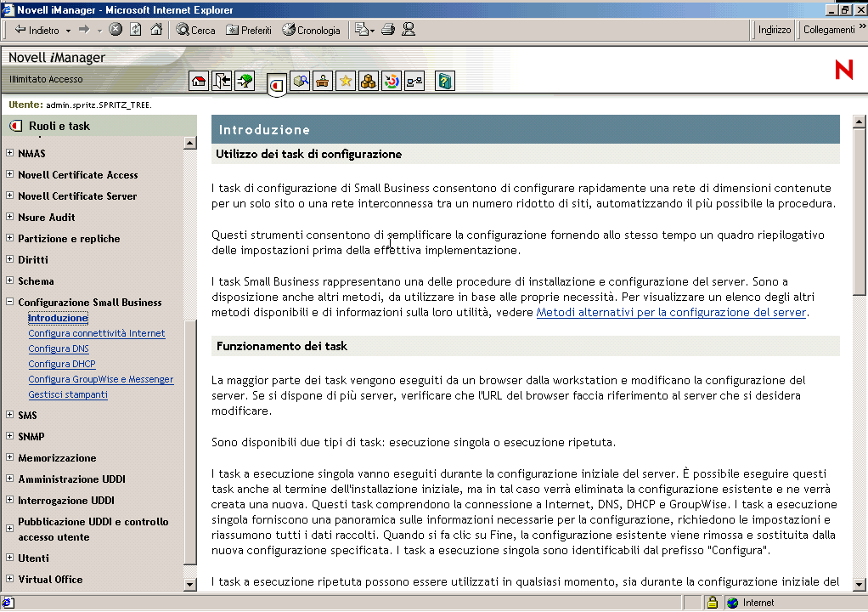The width and height of the screenshot is (868, 612).
Task: Open the Collegamenti links bar
Action: [829, 30]
